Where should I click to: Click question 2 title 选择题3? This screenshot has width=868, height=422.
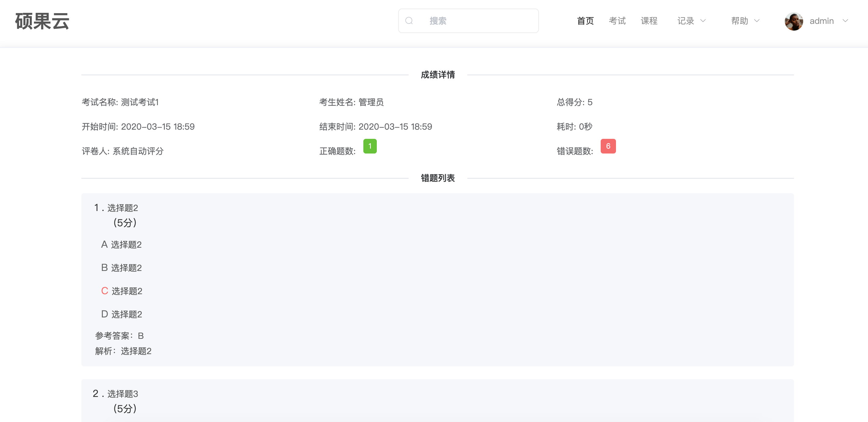pos(123,394)
